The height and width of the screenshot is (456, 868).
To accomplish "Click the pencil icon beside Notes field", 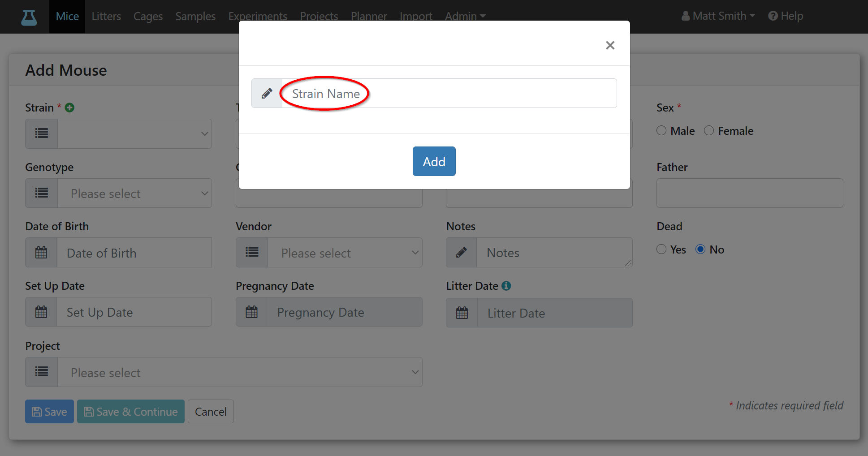I will 462,253.
